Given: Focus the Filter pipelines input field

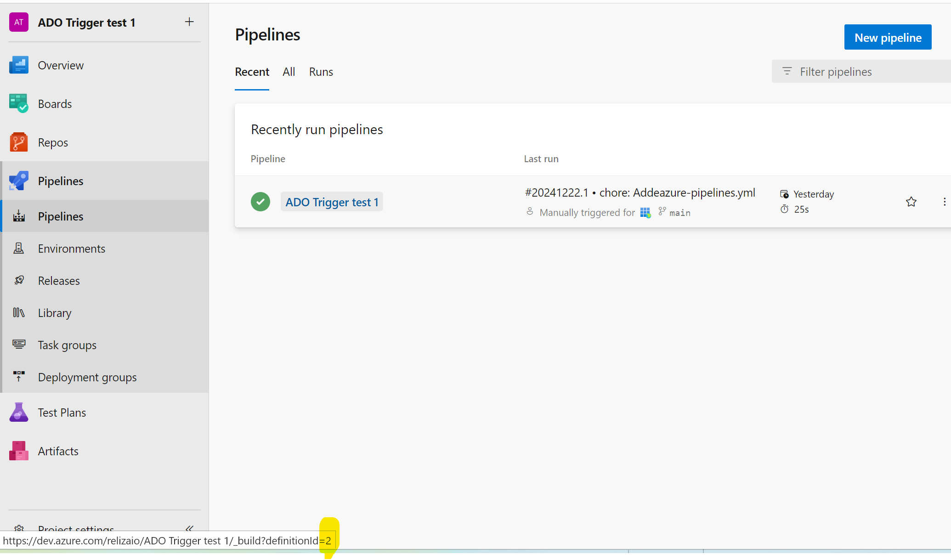Looking at the screenshot, I should [x=861, y=71].
